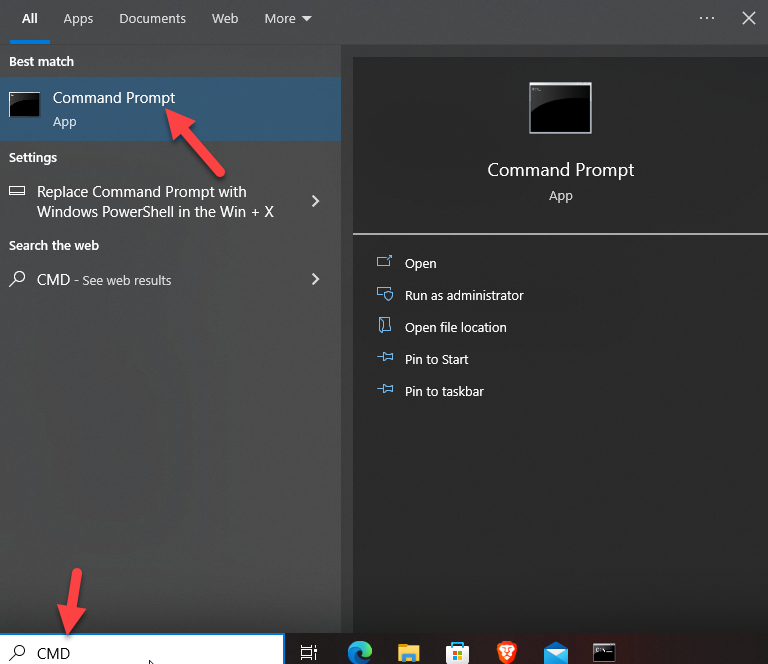Choose Run as administrator
Image resolution: width=768 pixels, height=664 pixels.
pos(464,295)
